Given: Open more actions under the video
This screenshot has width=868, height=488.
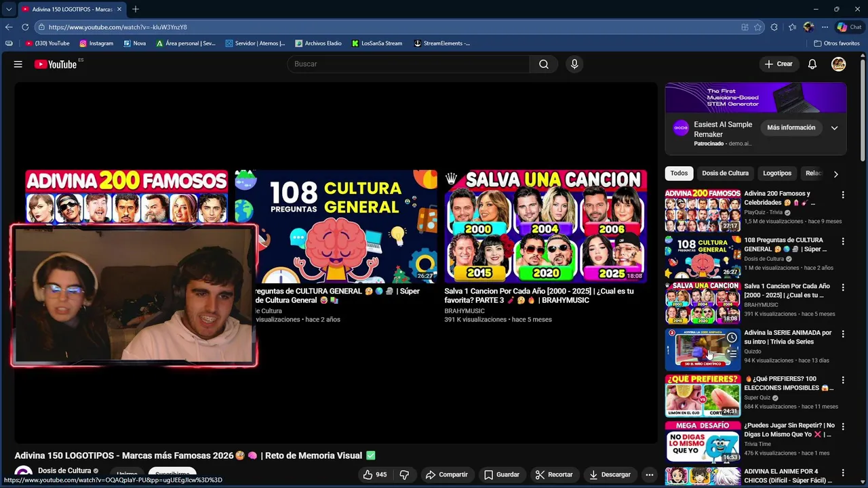Looking at the screenshot, I should tap(649, 474).
